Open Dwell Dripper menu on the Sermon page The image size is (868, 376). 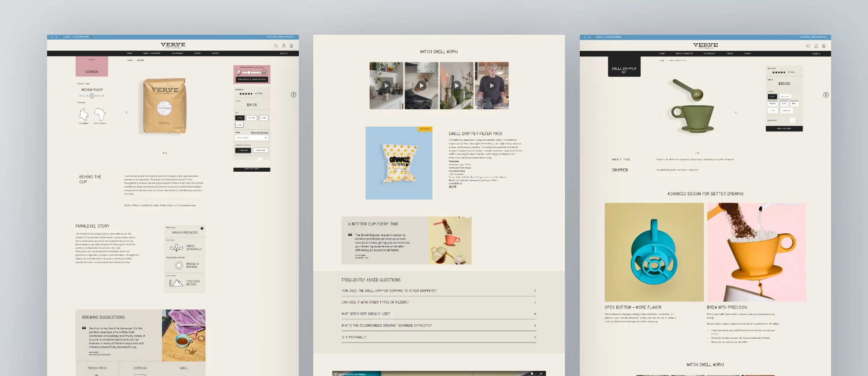pyautogui.click(x=152, y=53)
